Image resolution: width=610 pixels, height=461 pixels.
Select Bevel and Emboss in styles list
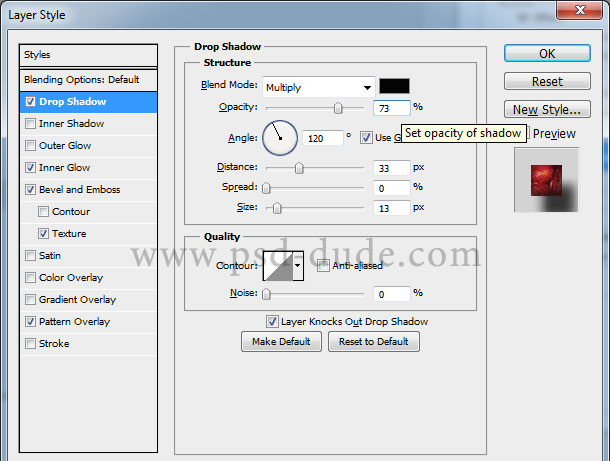[79, 190]
